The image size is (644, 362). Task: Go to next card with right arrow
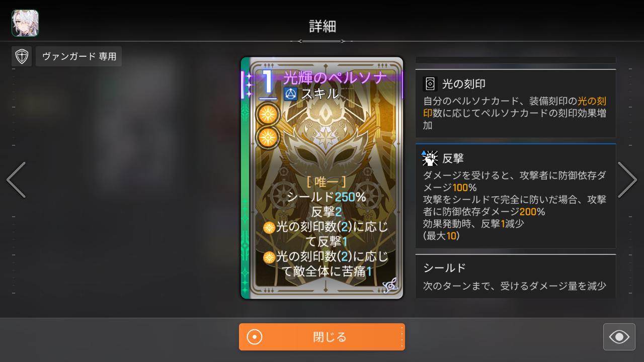coord(627,179)
